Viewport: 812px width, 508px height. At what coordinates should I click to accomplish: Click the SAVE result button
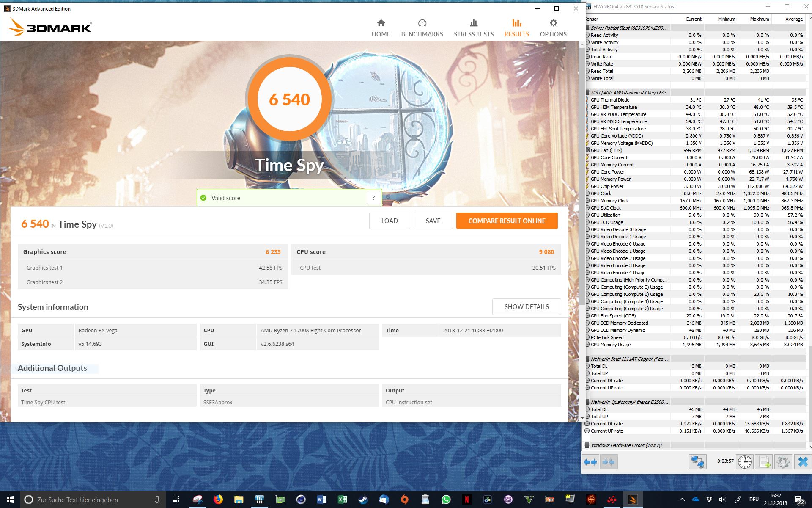point(433,221)
